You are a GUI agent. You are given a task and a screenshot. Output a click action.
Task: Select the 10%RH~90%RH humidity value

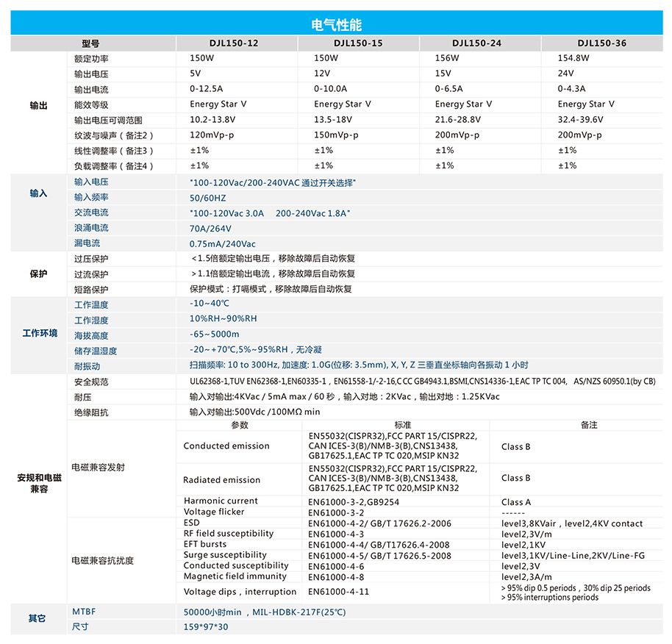(224, 319)
